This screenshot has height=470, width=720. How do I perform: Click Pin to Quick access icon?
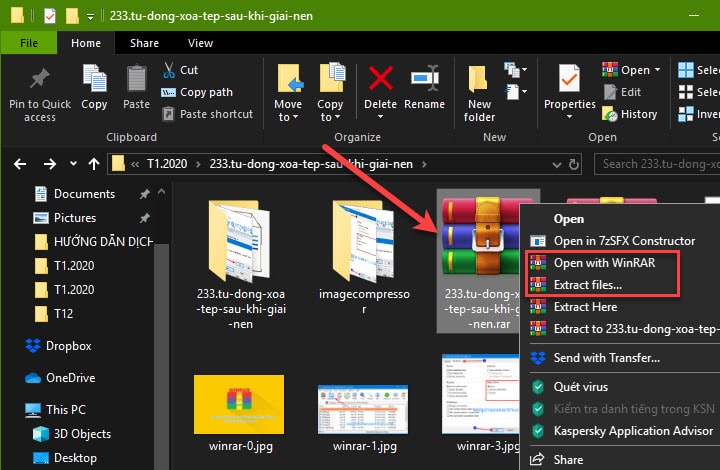(40, 78)
